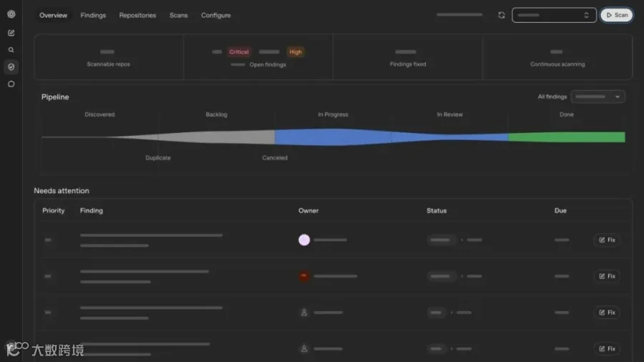This screenshot has height=362, width=644.
Task: Go to the Repositories tab
Action: (137, 15)
